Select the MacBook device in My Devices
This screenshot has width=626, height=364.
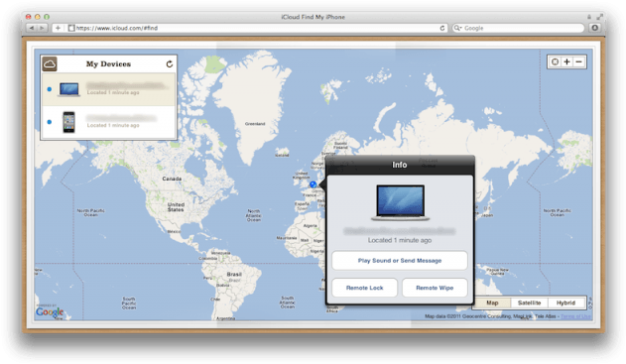[x=108, y=89]
